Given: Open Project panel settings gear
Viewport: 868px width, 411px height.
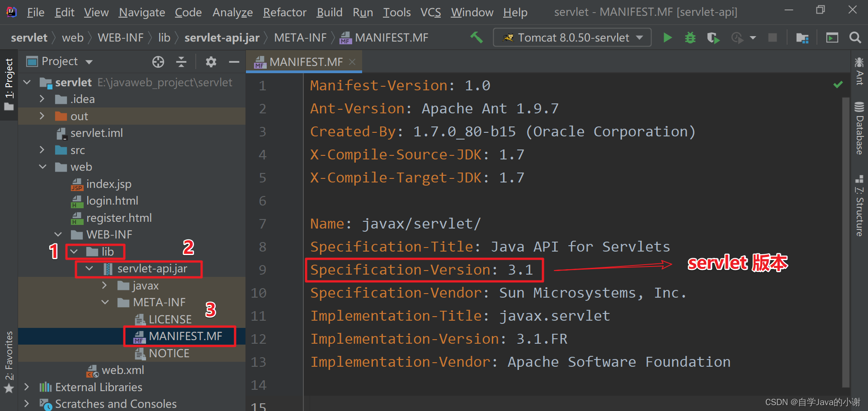Looking at the screenshot, I should point(211,62).
